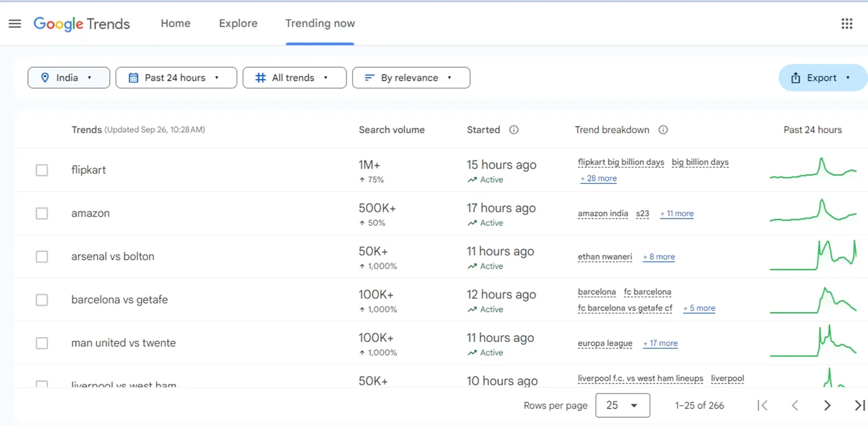Click the info icon beside Trend breakdown
Image resolution: width=868 pixels, height=425 pixels.
663,129
